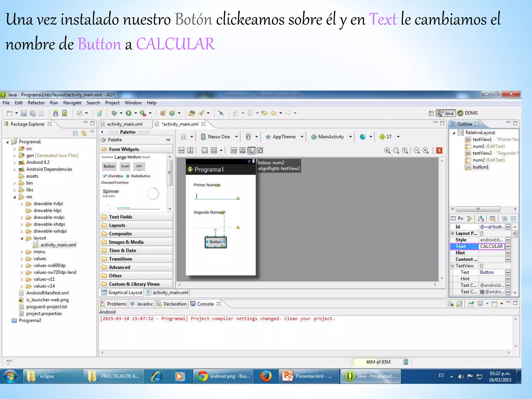The height and width of the screenshot is (399, 532).
Task: Open the Android Virtual Device Manager icon
Action: (x=64, y=113)
